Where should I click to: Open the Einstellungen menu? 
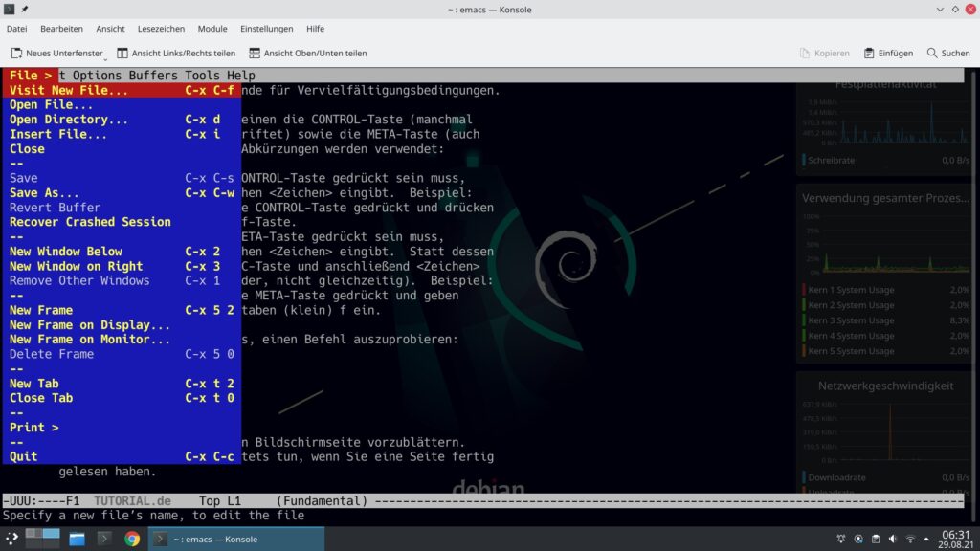(266, 29)
